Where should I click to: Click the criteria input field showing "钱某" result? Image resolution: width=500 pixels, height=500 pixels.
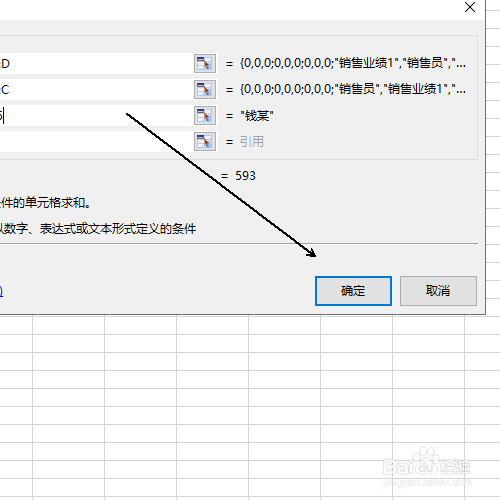[x=96, y=116]
